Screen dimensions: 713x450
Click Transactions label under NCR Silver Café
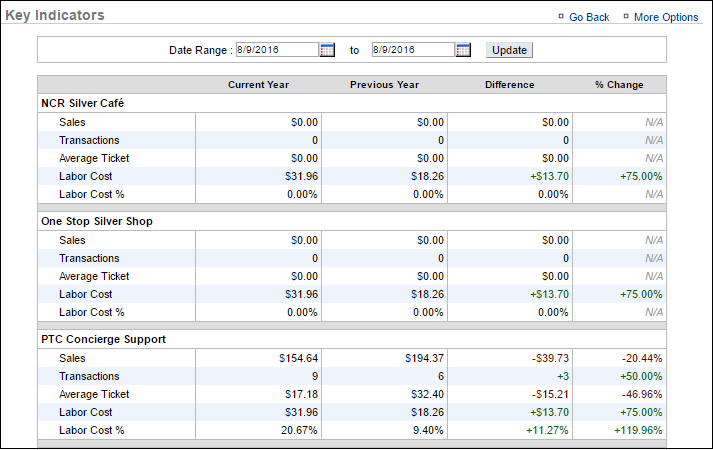click(x=89, y=140)
